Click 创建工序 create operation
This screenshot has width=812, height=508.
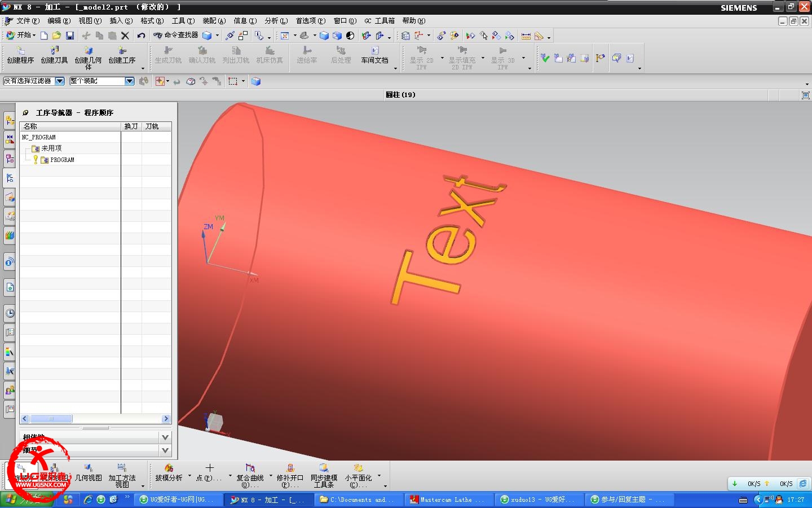(x=122, y=56)
